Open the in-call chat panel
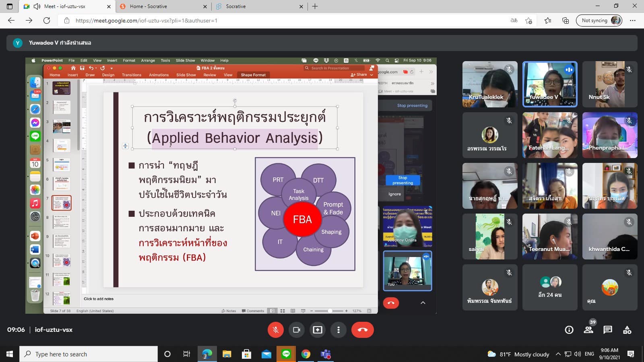 click(x=608, y=330)
